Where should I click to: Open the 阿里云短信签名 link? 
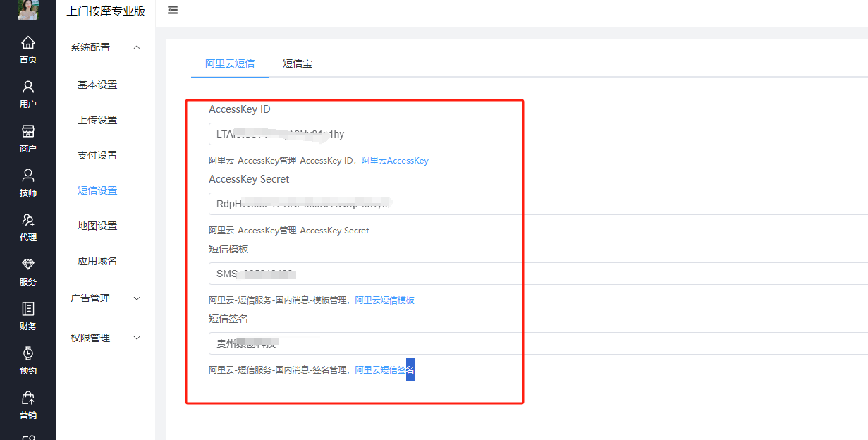(385, 369)
